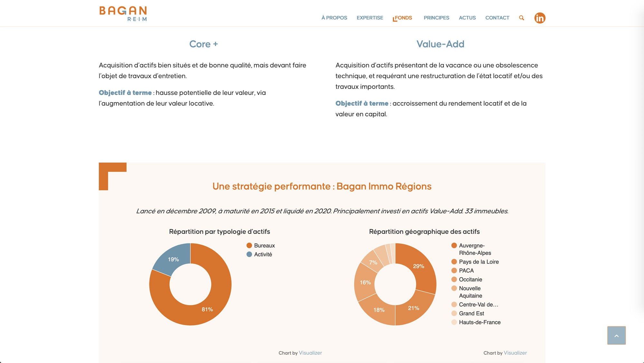
Task: Click the Auvergne-Rhône-Alpes legend dot
Action: pyautogui.click(x=454, y=246)
